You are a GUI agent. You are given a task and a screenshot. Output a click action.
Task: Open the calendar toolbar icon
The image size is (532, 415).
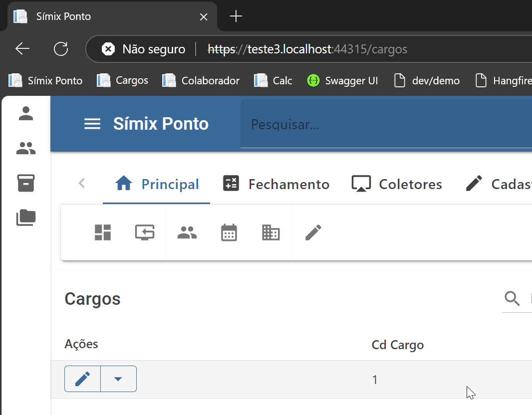coord(229,232)
